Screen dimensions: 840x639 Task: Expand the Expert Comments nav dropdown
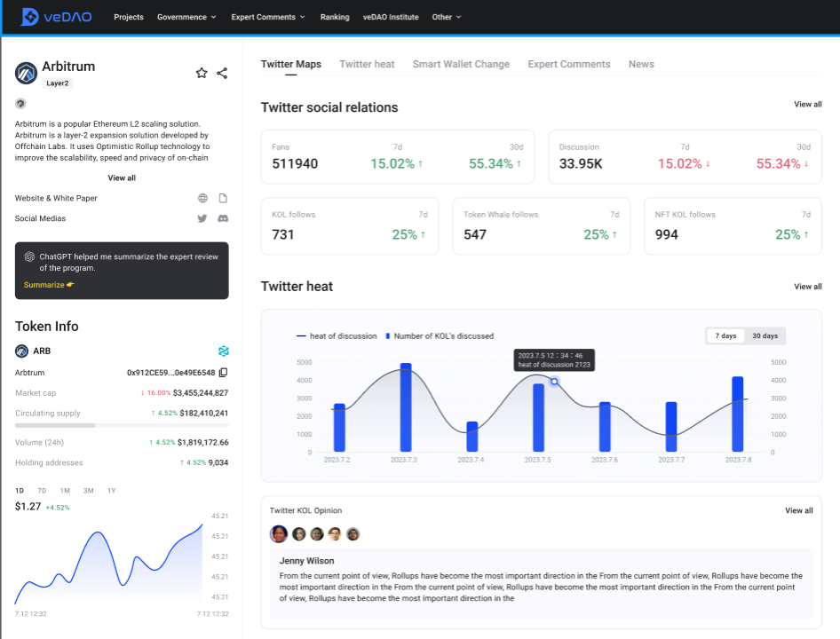pyautogui.click(x=268, y=17)
